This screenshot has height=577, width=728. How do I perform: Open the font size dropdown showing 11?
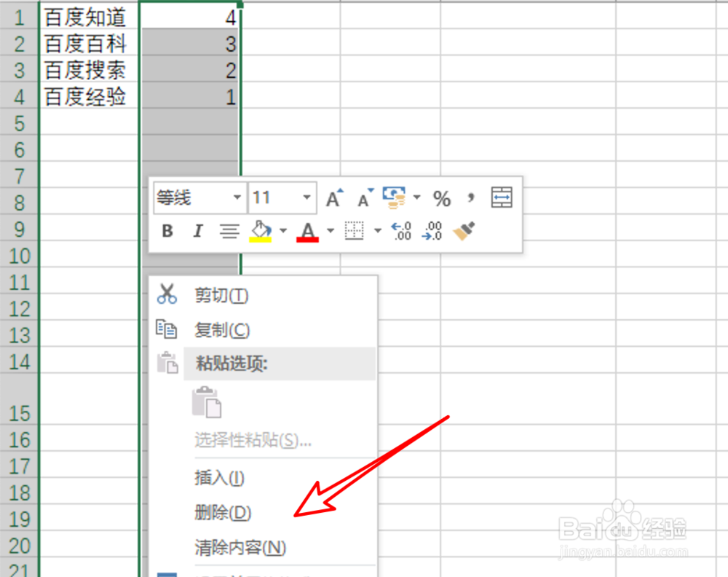(307, 197)
